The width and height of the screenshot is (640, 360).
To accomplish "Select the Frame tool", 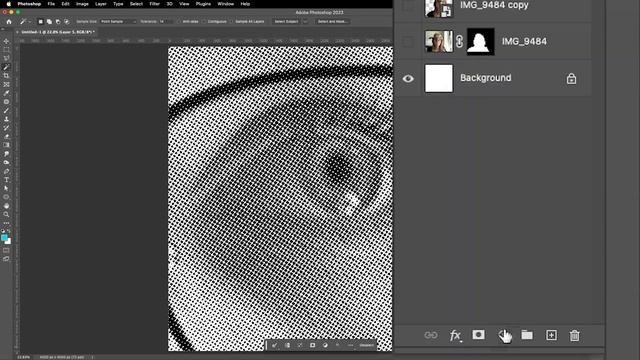I will [6, 84].
